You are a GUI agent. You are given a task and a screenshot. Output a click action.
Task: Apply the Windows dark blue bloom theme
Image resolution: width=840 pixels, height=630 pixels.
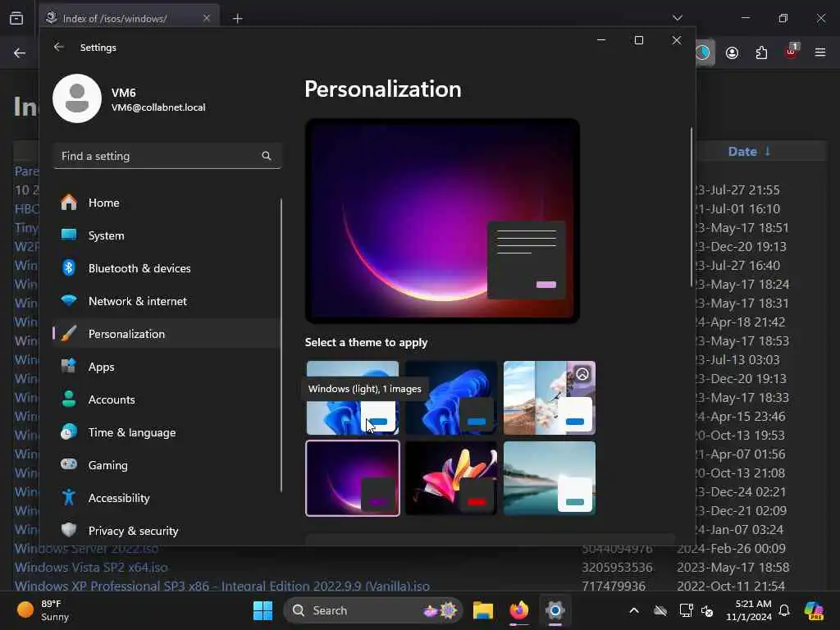451,398
